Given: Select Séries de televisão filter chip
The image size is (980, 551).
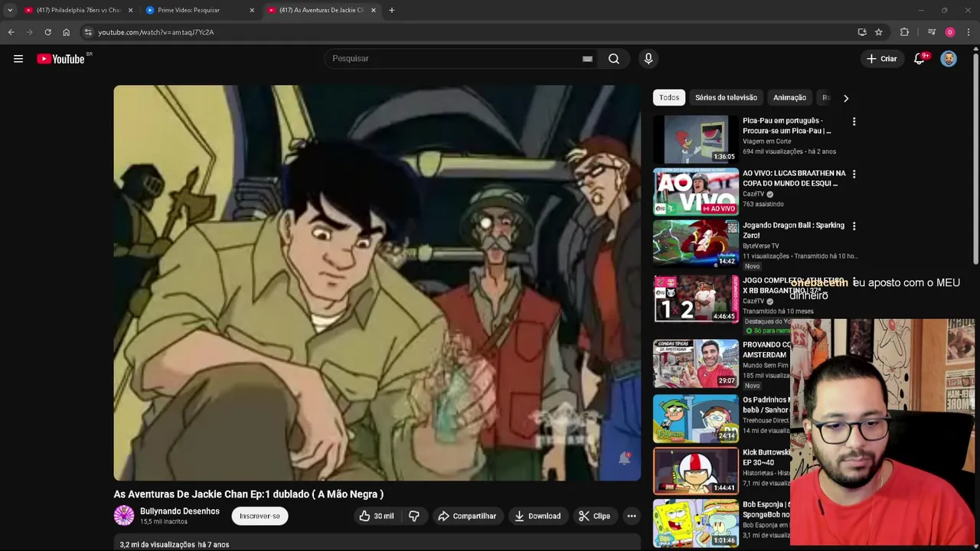Looking at the screenshot, I should coord(726,97).
